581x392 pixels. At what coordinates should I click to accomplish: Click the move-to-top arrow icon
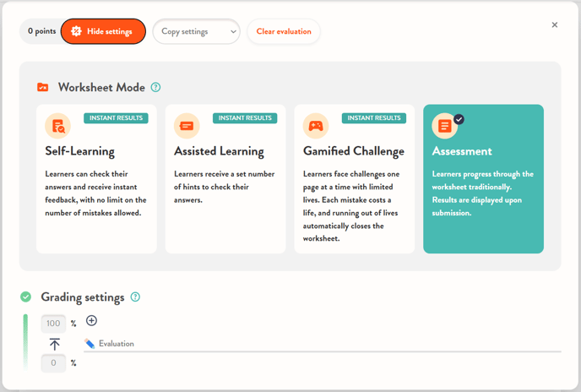click(x=55, y=344)
